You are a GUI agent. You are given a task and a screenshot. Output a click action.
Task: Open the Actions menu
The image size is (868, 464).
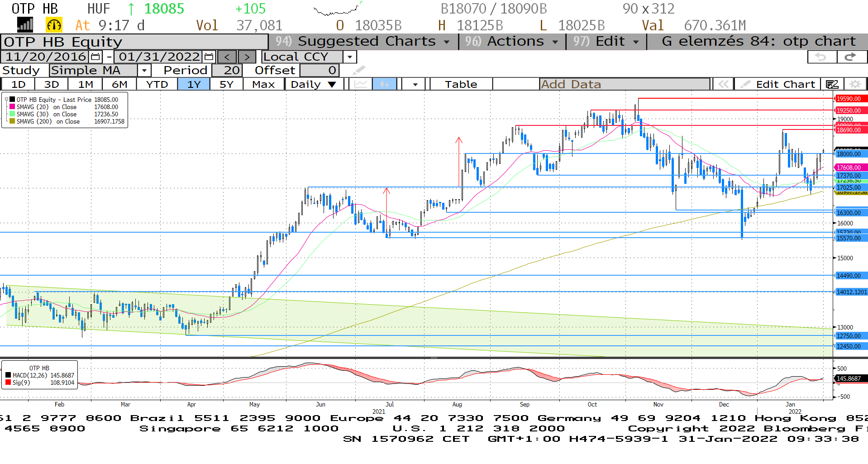(512, 41)
